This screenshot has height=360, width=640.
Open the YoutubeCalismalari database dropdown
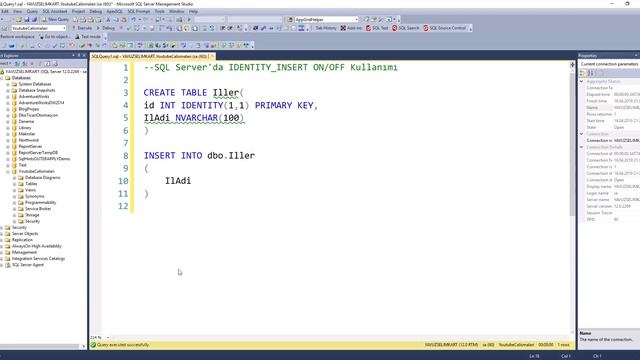pyautogui.click(x=39, y=28)
